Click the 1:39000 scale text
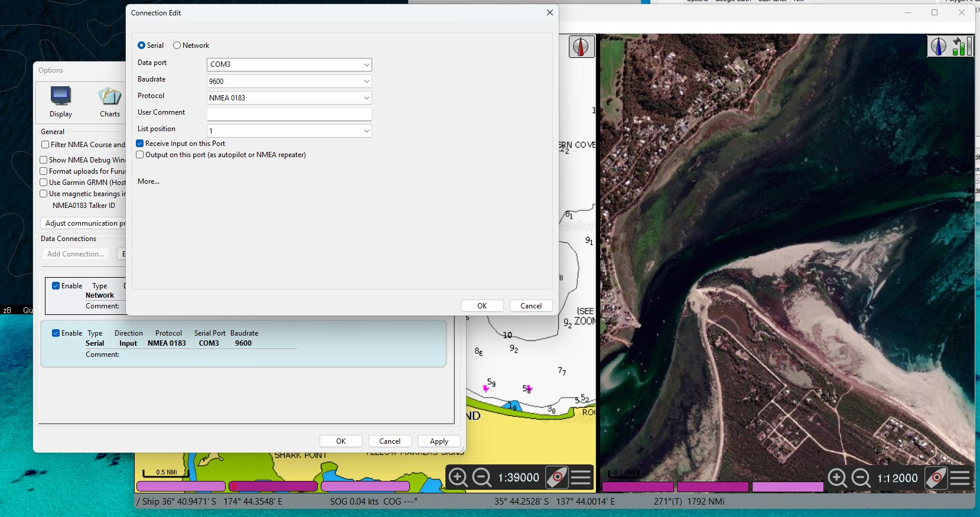Viewport: 980px width, 517px height. point(518,477)
